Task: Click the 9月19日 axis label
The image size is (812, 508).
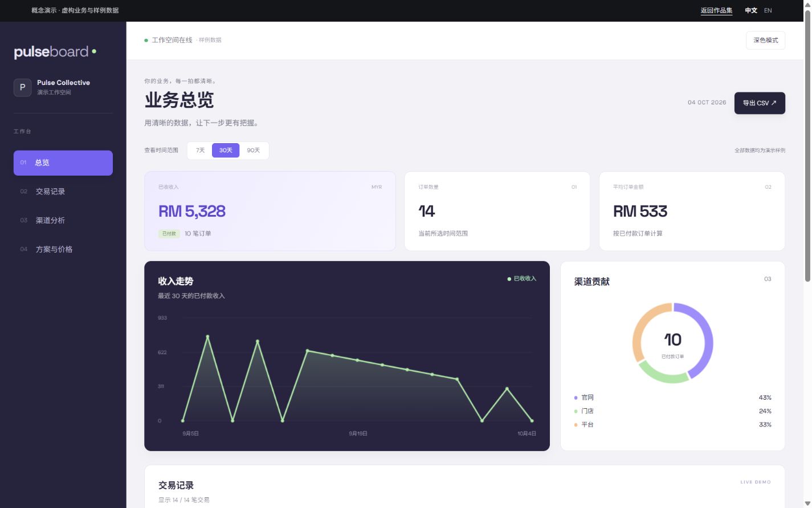Action: pyautogui.click(x=358, y=434)
